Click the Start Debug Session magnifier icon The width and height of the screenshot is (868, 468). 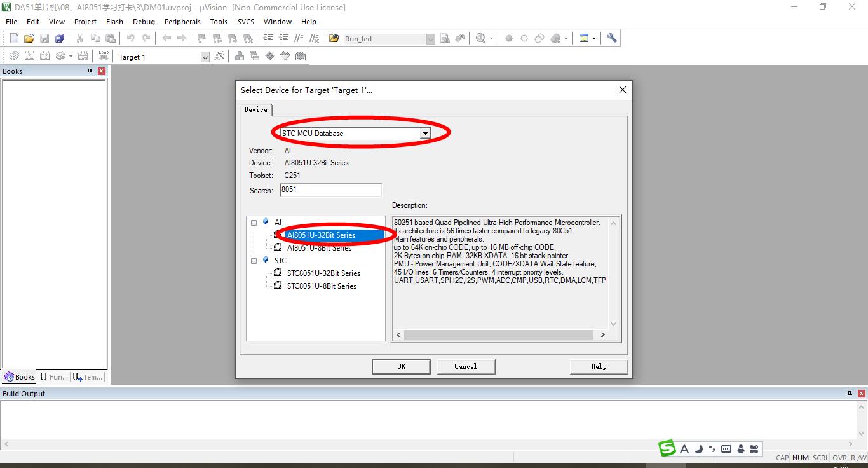[481, 38]
